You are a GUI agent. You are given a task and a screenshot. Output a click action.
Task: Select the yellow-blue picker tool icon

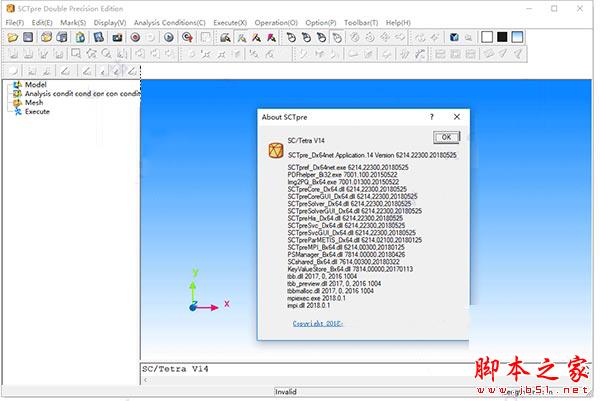point(241,37)
